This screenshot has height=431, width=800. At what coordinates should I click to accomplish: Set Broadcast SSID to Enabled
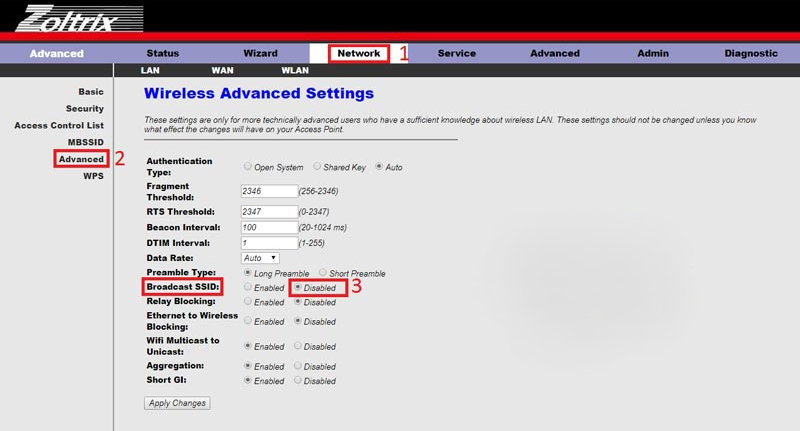(247, 287)
